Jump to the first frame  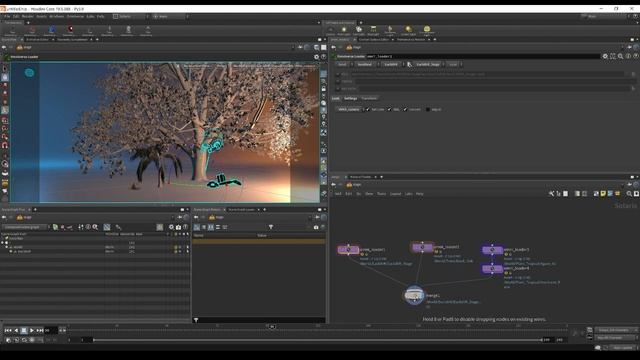tap(8, 330)
